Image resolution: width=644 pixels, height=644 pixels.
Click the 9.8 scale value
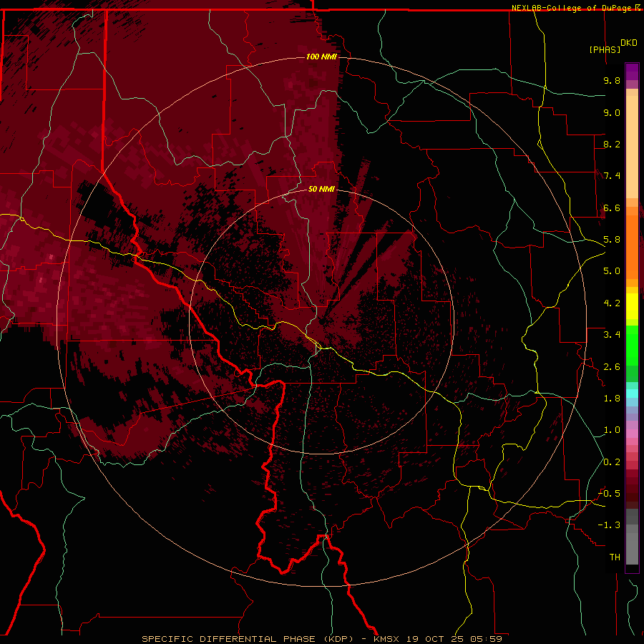coord(612,80)
